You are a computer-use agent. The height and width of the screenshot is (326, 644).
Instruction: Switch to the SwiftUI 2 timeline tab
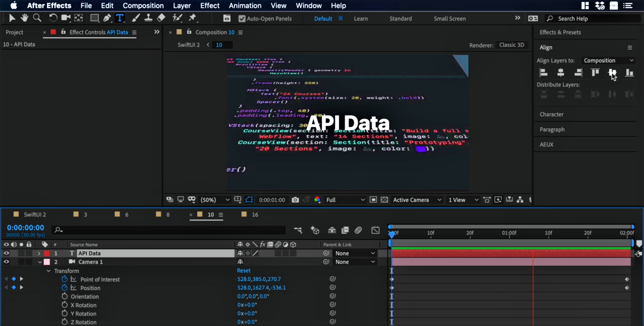click(x=35, y=215)
